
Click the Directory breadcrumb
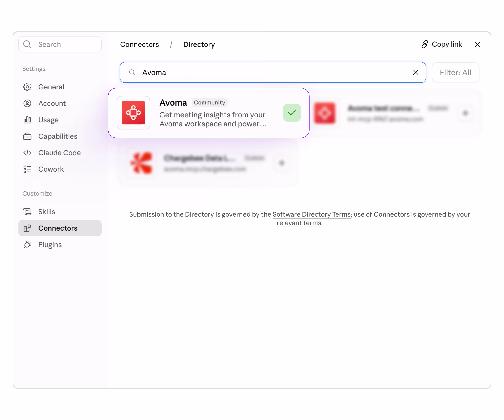pos(199,44)
